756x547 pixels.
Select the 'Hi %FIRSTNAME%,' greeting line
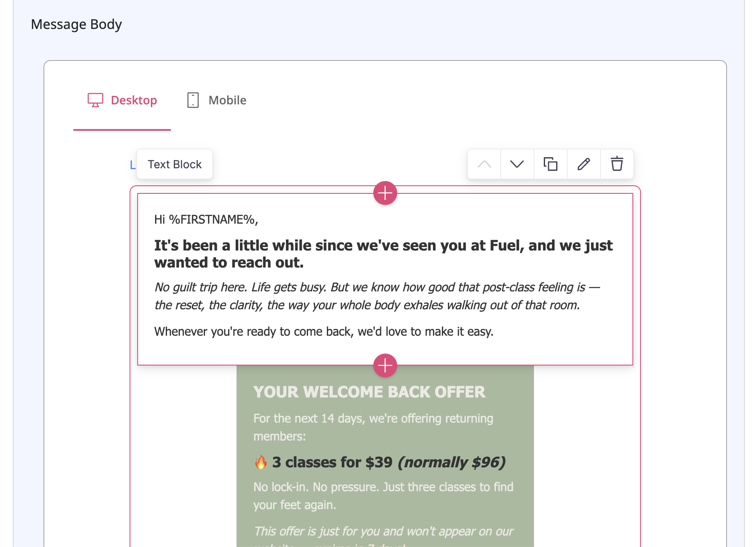point(206,219)
